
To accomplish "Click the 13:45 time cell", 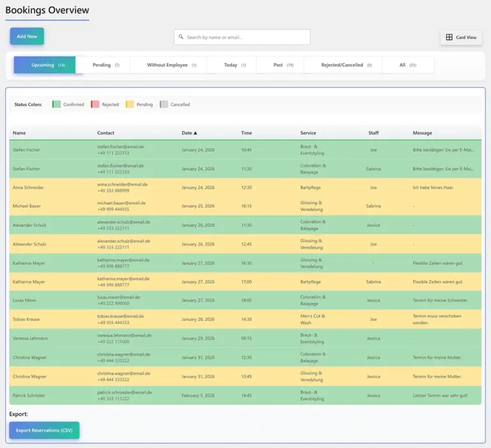I will 246,376.
